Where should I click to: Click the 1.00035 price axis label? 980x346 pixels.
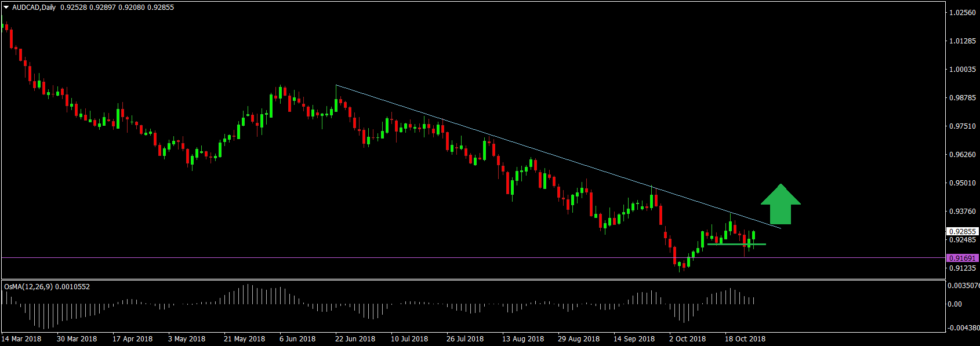[962, 70]
